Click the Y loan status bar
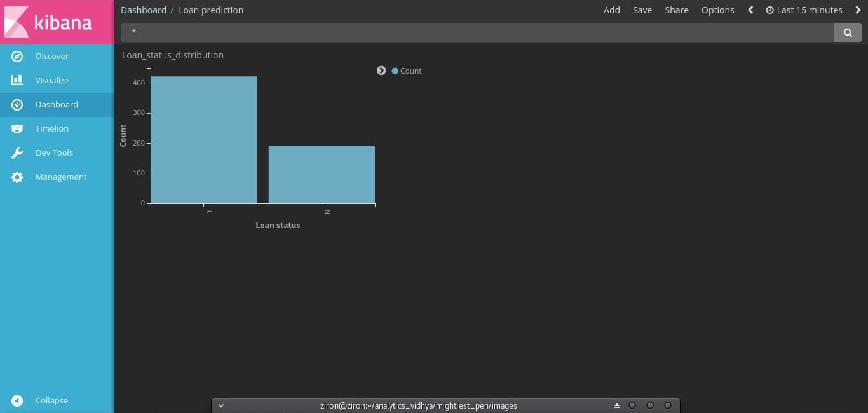The height and width of the screenshot is (413, 868). (203, 140)
